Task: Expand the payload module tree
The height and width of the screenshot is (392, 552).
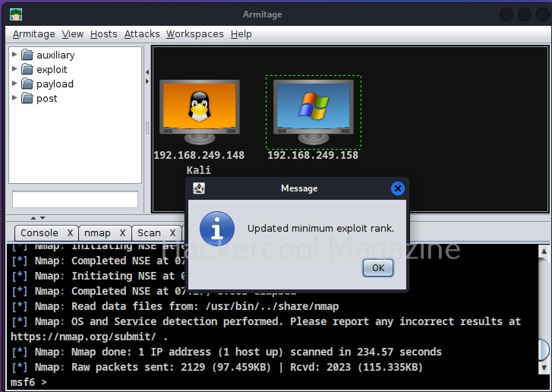Action: tap(14, 83)
